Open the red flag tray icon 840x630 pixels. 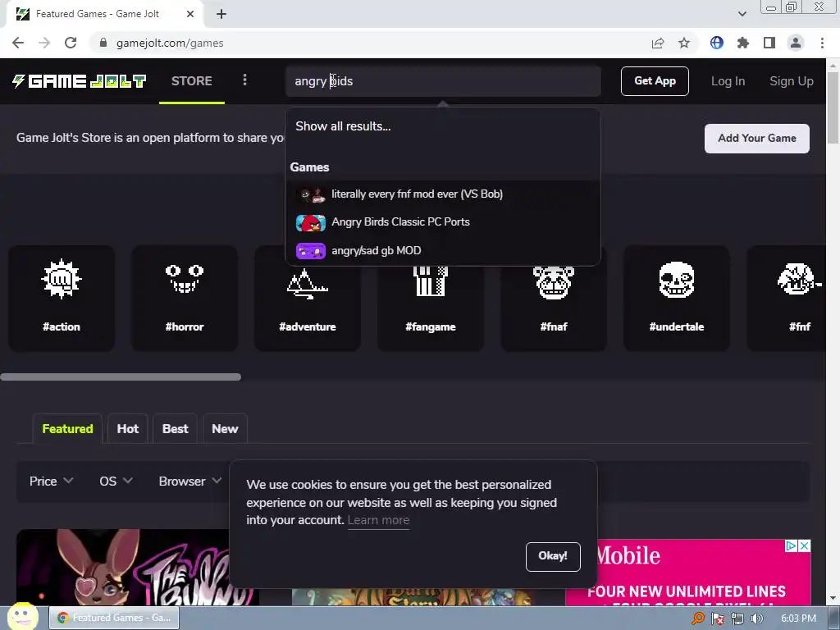click(x=718, y=619)
